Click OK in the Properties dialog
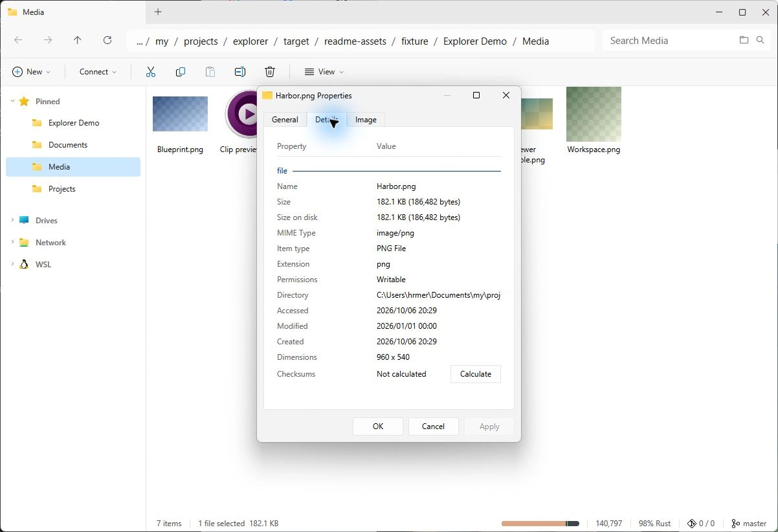Viewport: 778px width, 532px height. coord(378,427)
